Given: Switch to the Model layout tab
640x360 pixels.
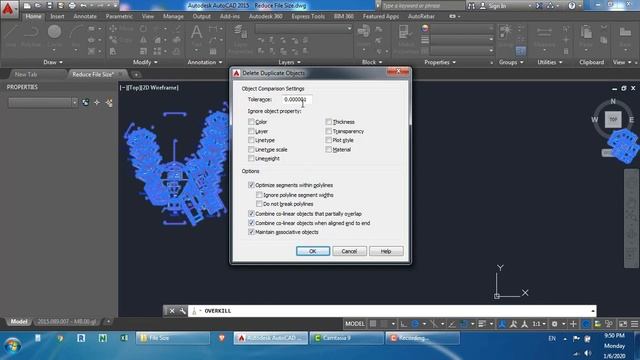Looking at the screenshot, I should click(18, 322).
